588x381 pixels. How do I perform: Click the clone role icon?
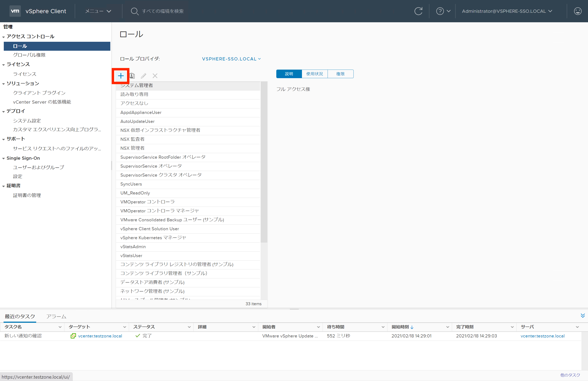(132, 76)
